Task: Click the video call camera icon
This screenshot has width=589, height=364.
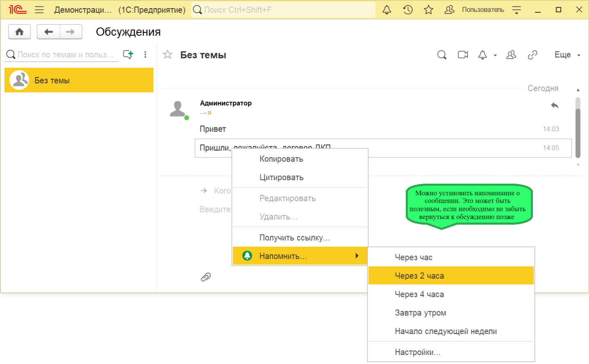Action: coord(463,55)
